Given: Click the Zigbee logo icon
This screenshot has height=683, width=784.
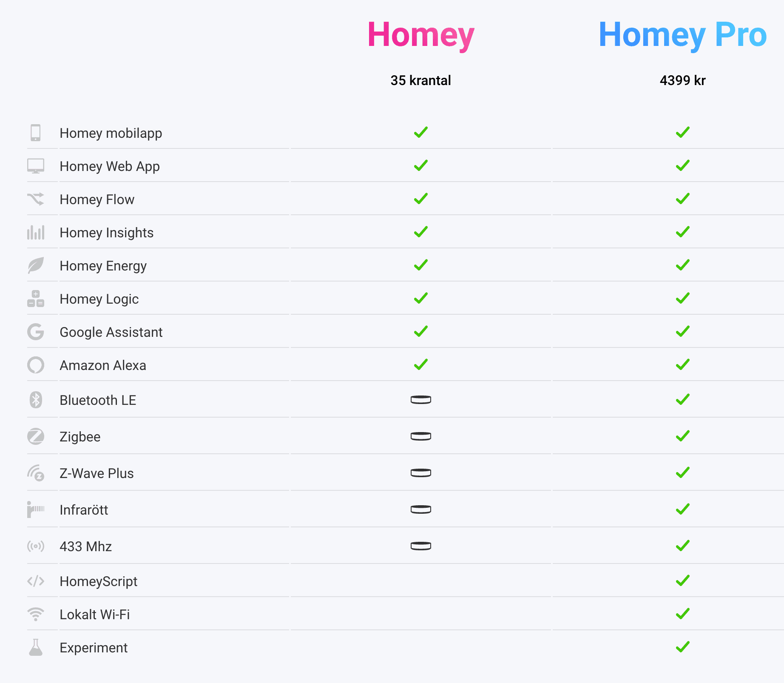Looking at the screenshot, I should coord(36,436).
